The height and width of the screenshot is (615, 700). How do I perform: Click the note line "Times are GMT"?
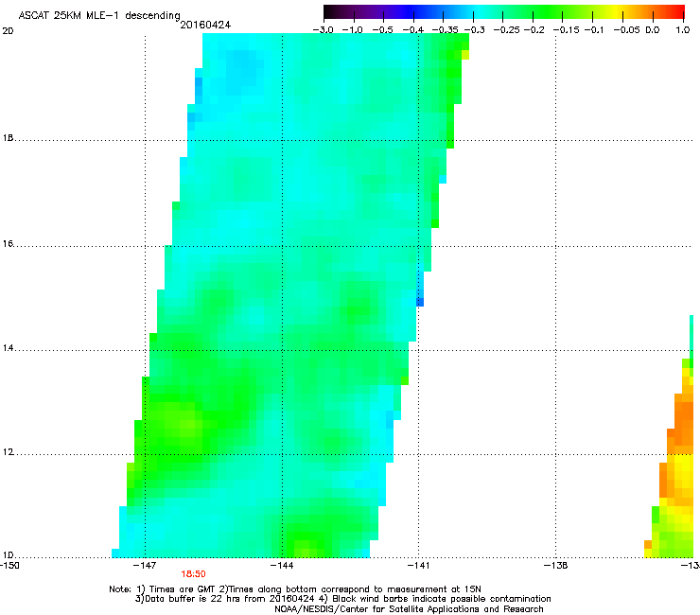182,589
